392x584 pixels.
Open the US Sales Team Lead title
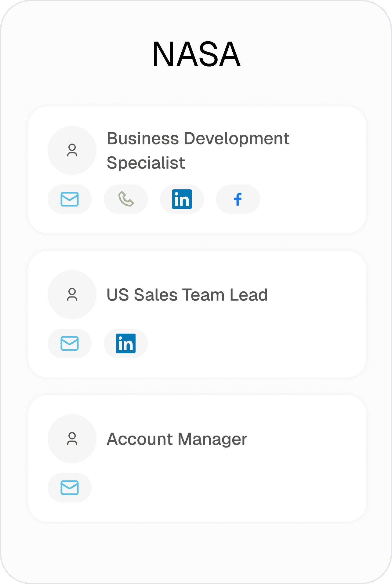pyautogui.click(x=187, y=295)
